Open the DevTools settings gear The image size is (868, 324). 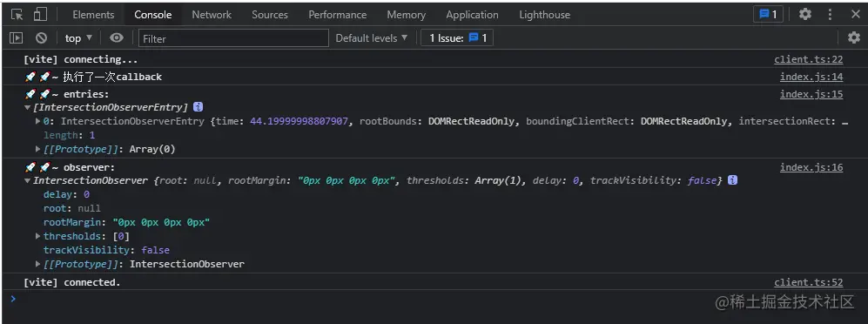805,15
